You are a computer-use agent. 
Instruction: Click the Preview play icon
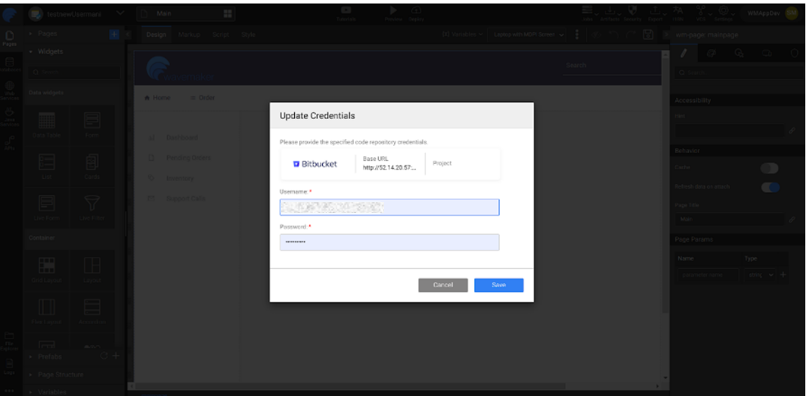(x=393, y=13)
